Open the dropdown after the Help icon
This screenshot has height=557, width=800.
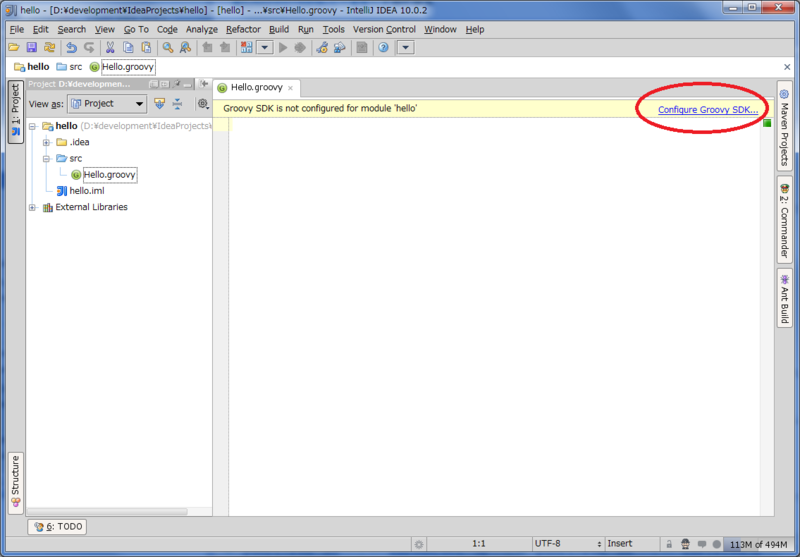coord(406,47)
